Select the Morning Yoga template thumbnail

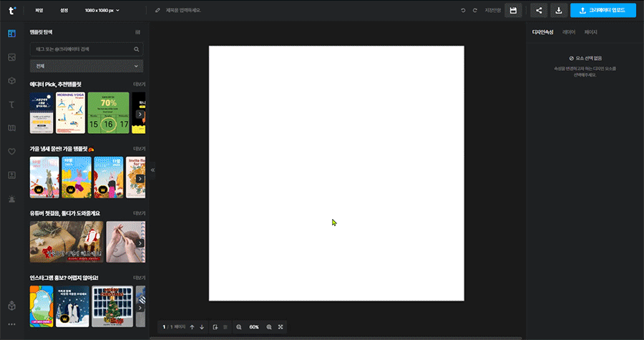tap(70, 112)
